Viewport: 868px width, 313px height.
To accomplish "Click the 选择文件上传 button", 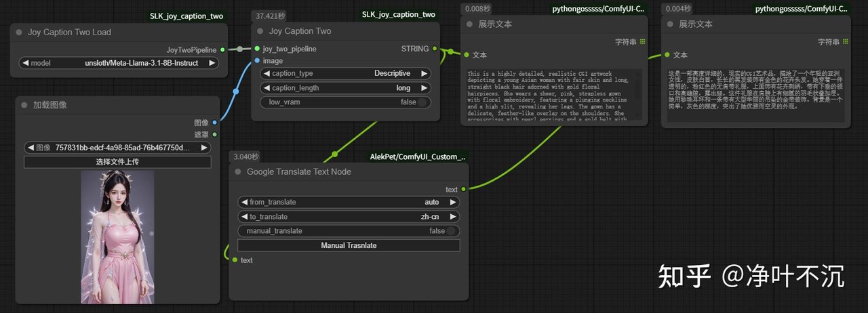I will pos(118,162).
